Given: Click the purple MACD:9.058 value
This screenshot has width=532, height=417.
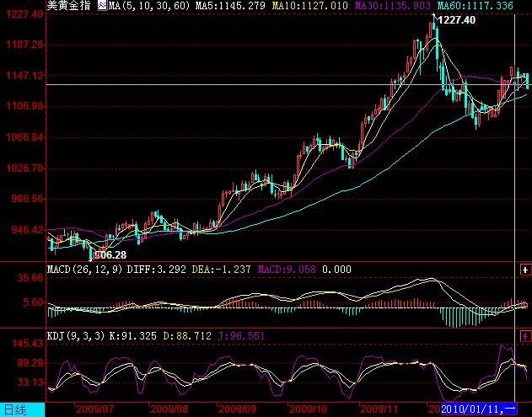Looking at the screenshot, I should pos(287,270).
